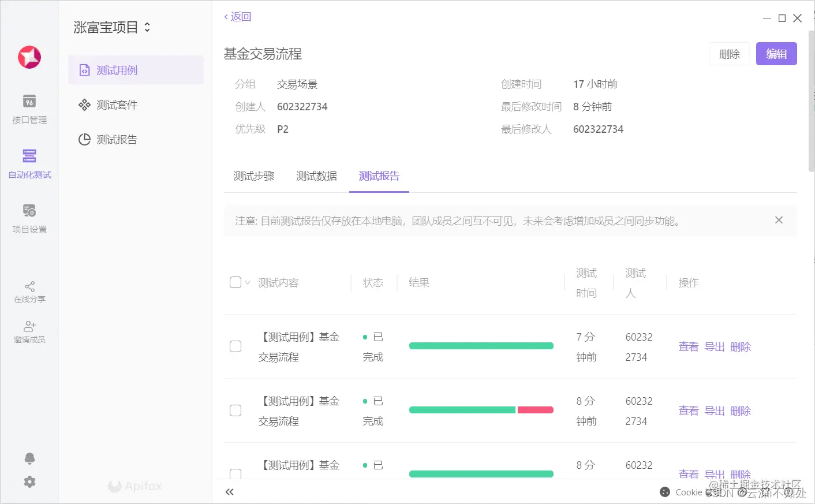This screenshot has height=504, width=815.
Task: Open 接口管理 from the left rail
Action: click(x=29, y=109)
